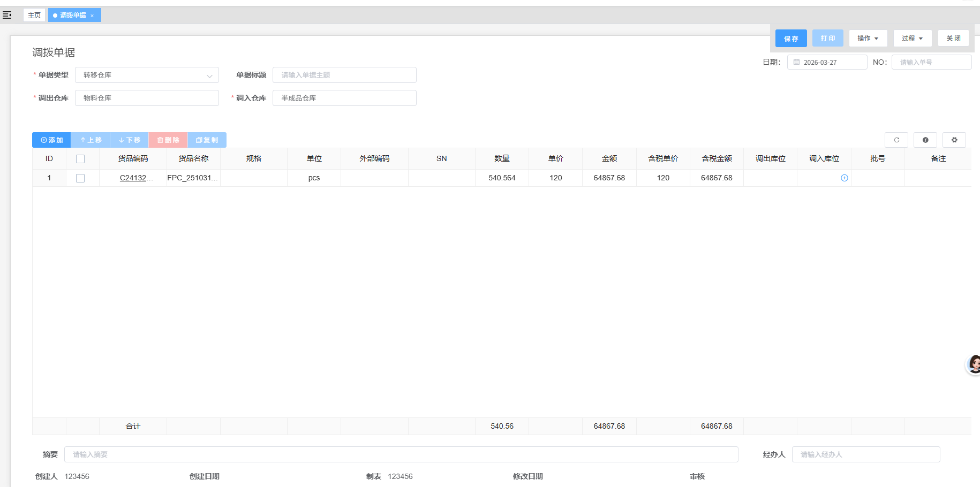
Task: Click the 保存 button
Action: coord(791,39)
